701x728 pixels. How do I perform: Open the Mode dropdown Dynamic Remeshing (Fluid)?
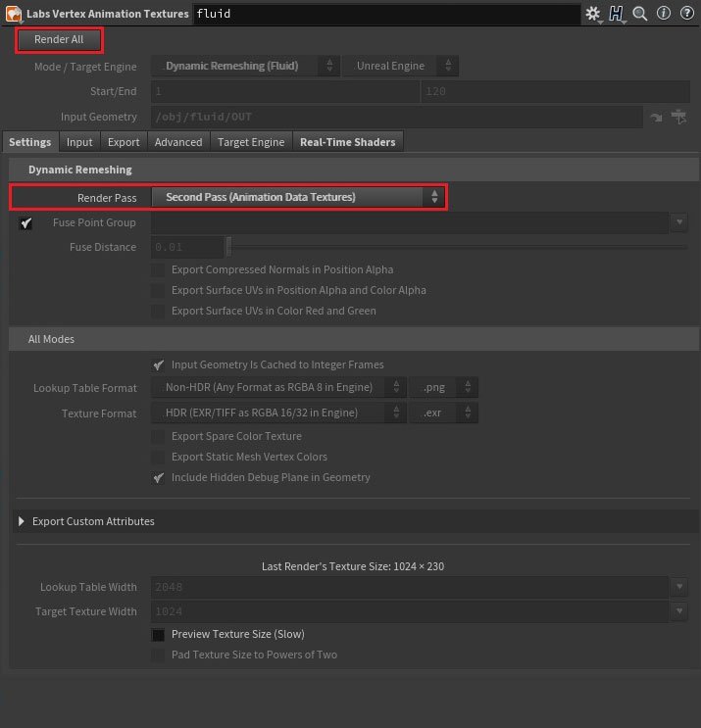245,66
